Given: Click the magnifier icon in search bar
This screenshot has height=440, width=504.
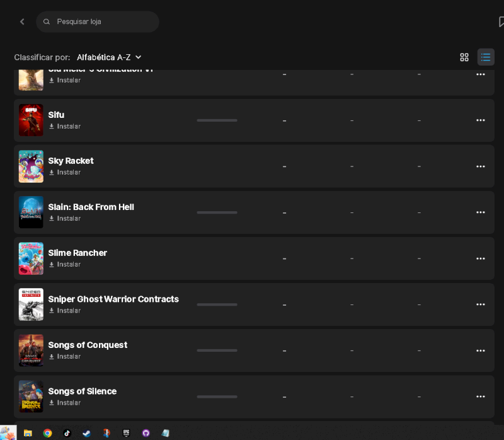Looking at the screenshot, I should [x=47, y=21].
